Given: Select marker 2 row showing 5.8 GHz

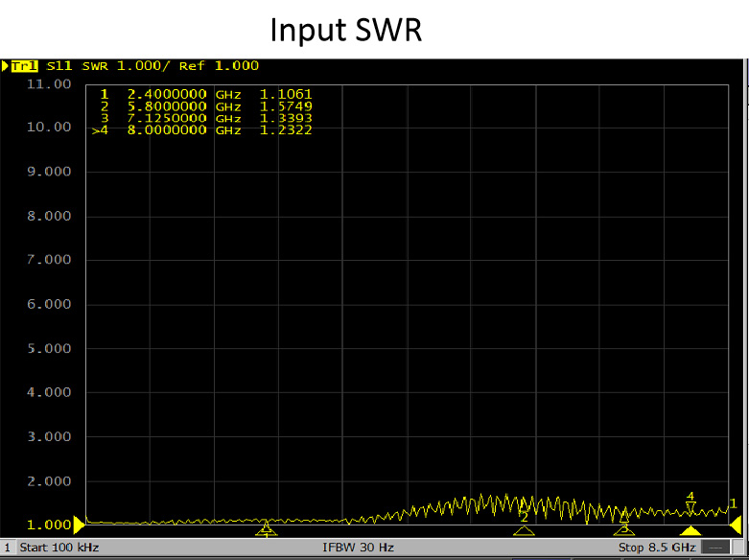Looking at the screenshot, I should click(205, 105).
